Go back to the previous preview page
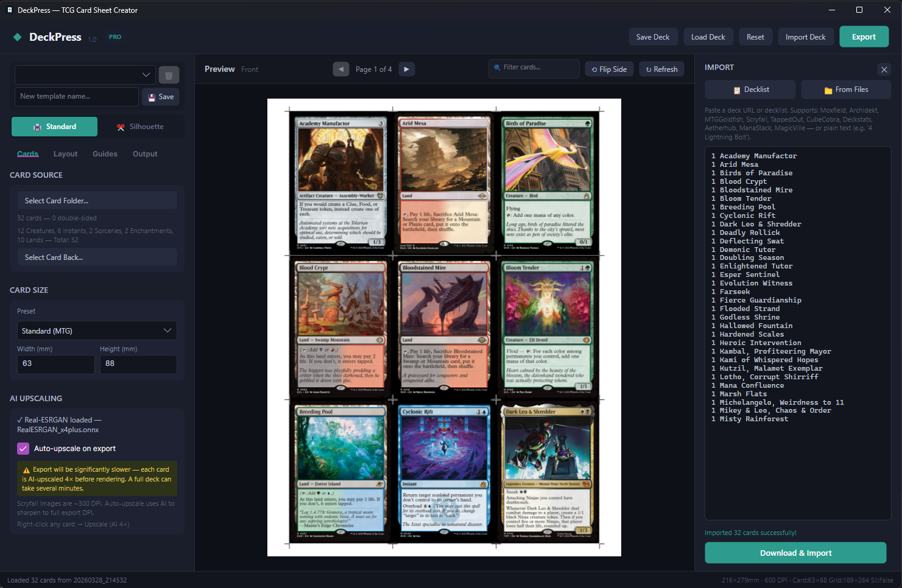This screenshot has width=902, height=588. click(341, 69)
